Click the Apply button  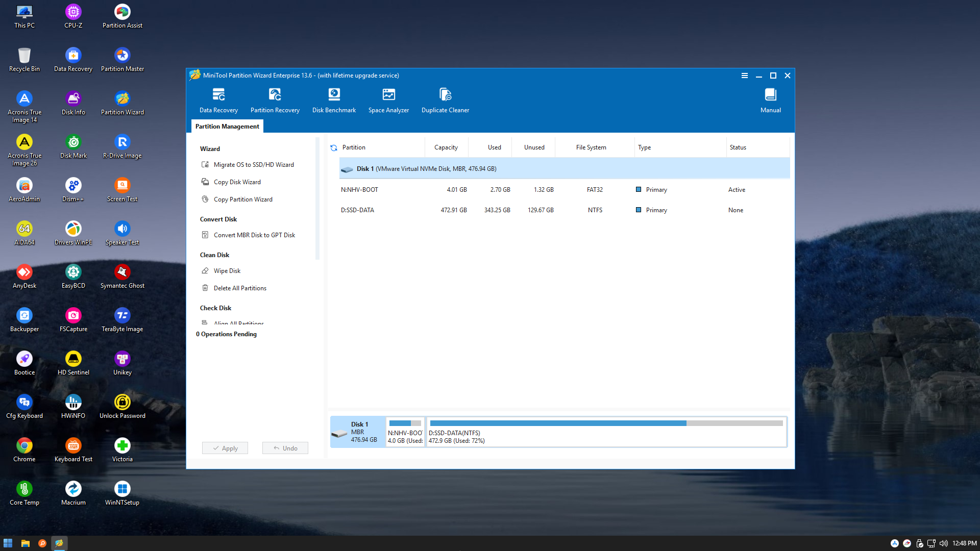[225, 448]
